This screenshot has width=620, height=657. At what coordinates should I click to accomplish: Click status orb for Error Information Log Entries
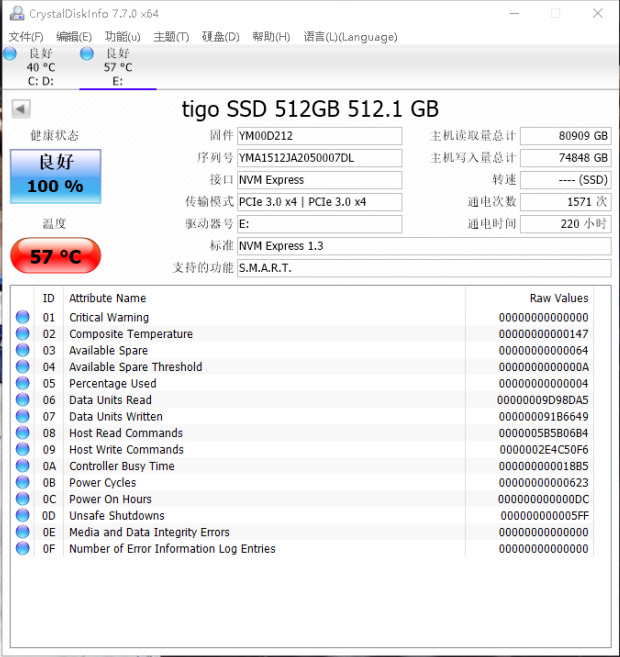click(23, 548)
